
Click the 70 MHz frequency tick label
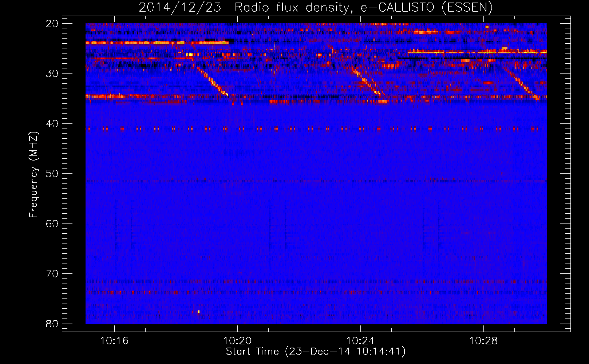(x=52, y=274)
